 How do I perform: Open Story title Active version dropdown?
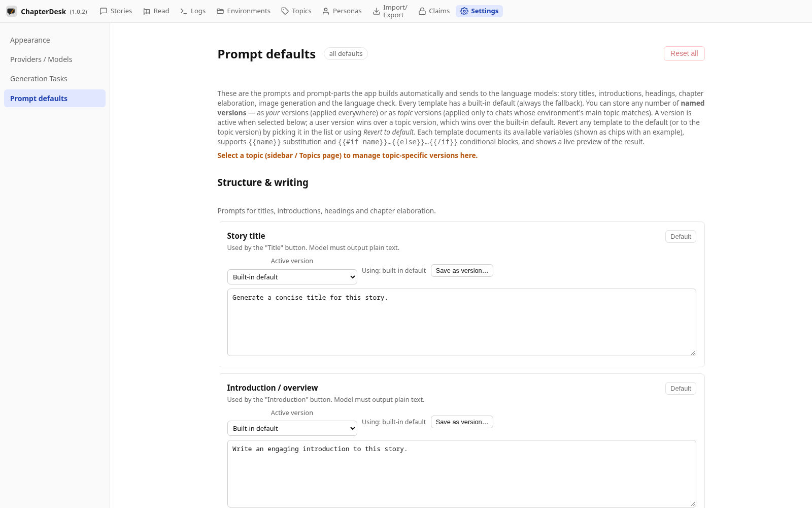(x=292, y=277)
